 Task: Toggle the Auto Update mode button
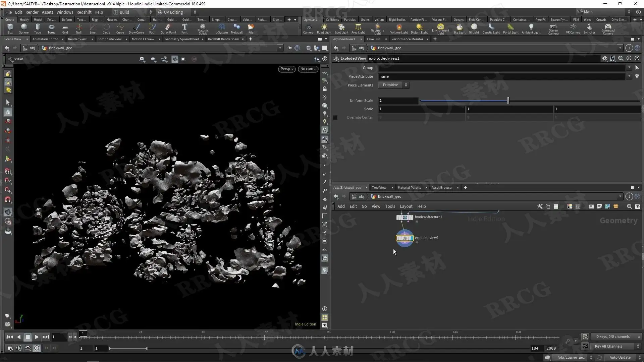[620, 357]
